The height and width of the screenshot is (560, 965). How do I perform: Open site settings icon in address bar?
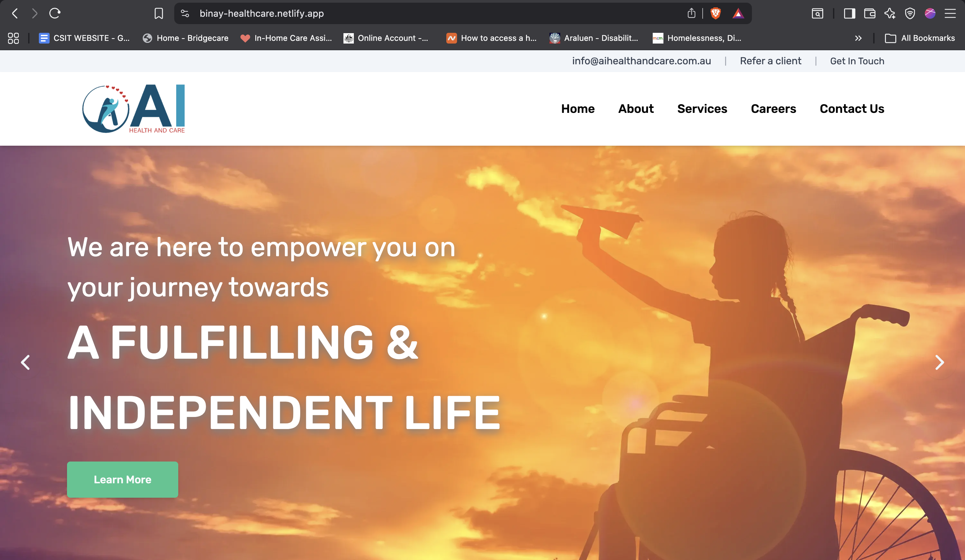(185, 14)
